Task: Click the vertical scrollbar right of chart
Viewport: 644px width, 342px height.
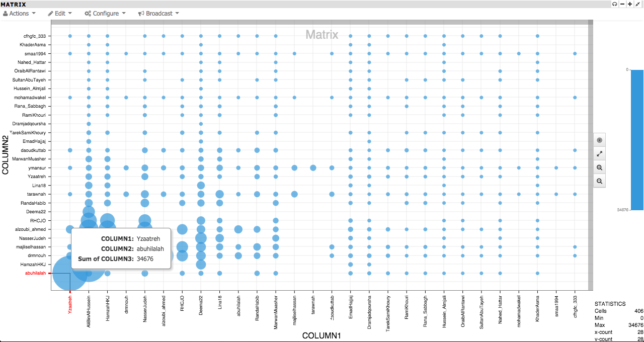Action: pyautogui.click(x=591, y=155)
